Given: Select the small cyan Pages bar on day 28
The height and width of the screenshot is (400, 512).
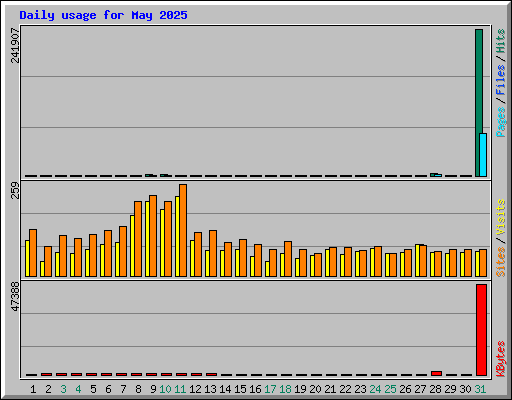Looking at the screenshot, I should pyautogui.click(x=438, y=175).
